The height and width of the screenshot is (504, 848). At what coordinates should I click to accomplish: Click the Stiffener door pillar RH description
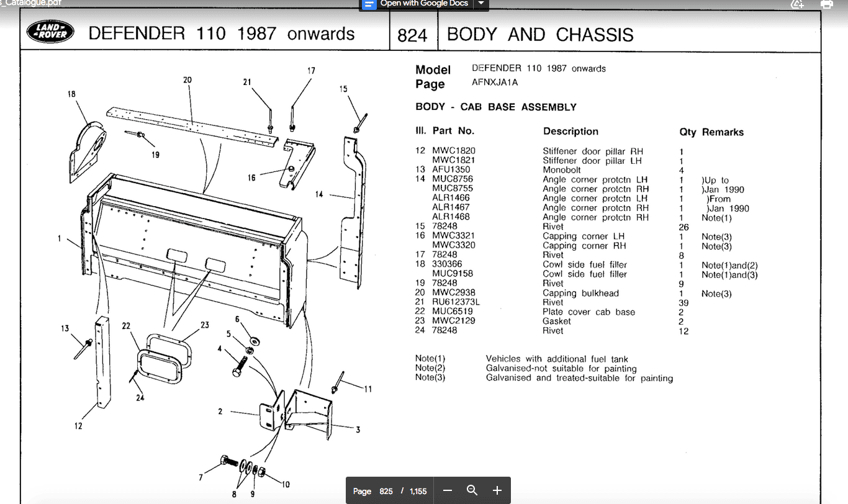click(593, 151)
